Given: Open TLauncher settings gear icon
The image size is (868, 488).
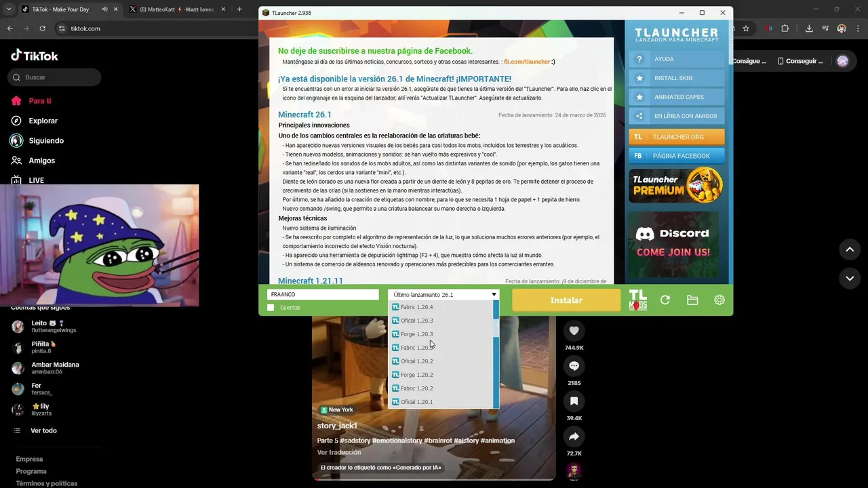Looking at the screenshot, I should tap(719, 300).
